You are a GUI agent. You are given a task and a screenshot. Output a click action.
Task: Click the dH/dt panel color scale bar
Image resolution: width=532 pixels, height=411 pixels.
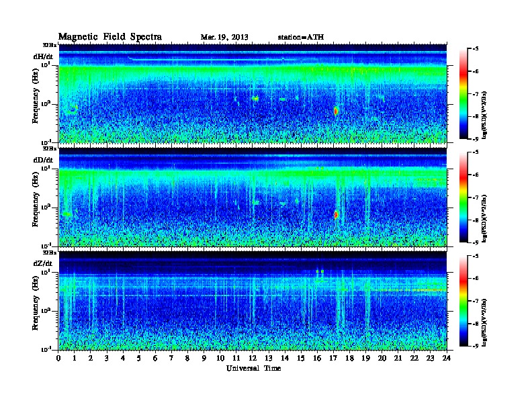[463, 94]
